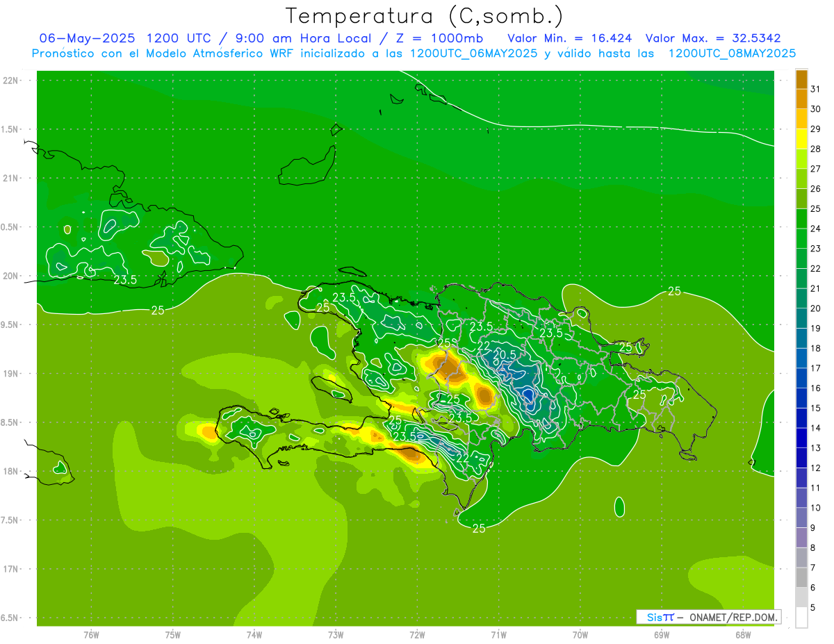Click the legend scale value 5
834x644 pixels.
[x=813, y=608]
